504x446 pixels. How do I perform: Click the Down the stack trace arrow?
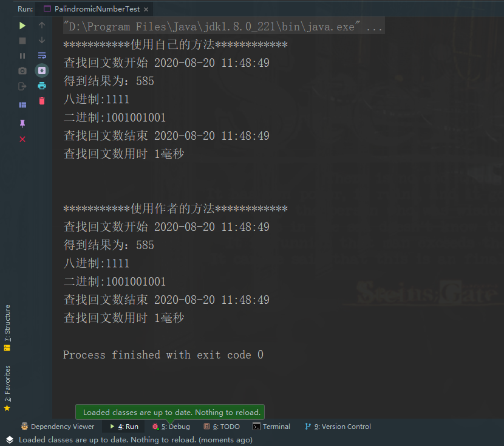point(42,40)
